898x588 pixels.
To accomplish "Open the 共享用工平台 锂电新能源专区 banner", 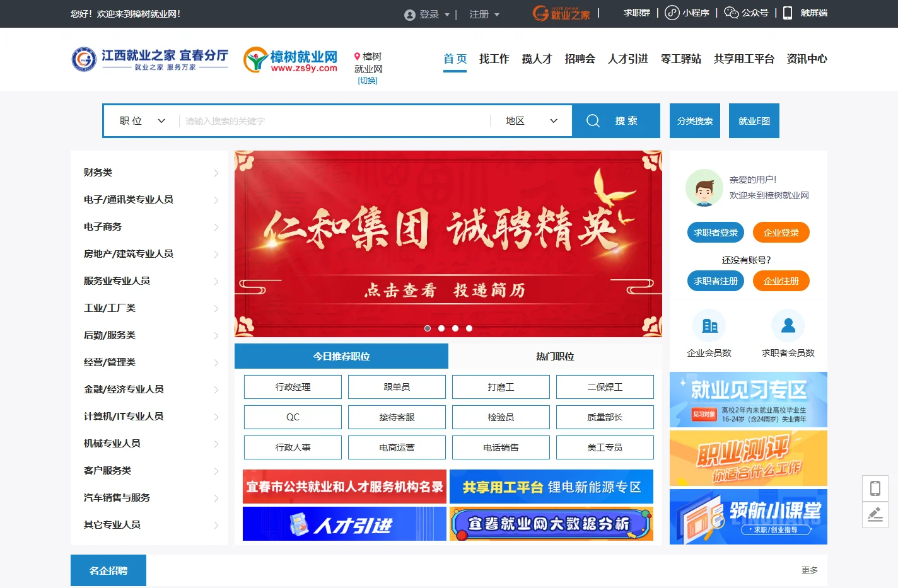I will coord(551,487).
